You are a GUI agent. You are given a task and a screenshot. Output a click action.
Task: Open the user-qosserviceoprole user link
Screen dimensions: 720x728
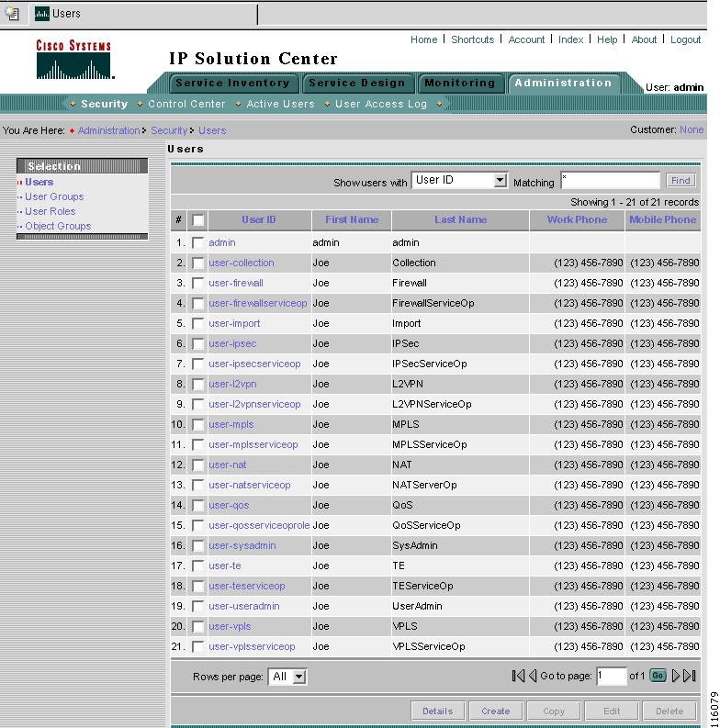click(259, 525)
